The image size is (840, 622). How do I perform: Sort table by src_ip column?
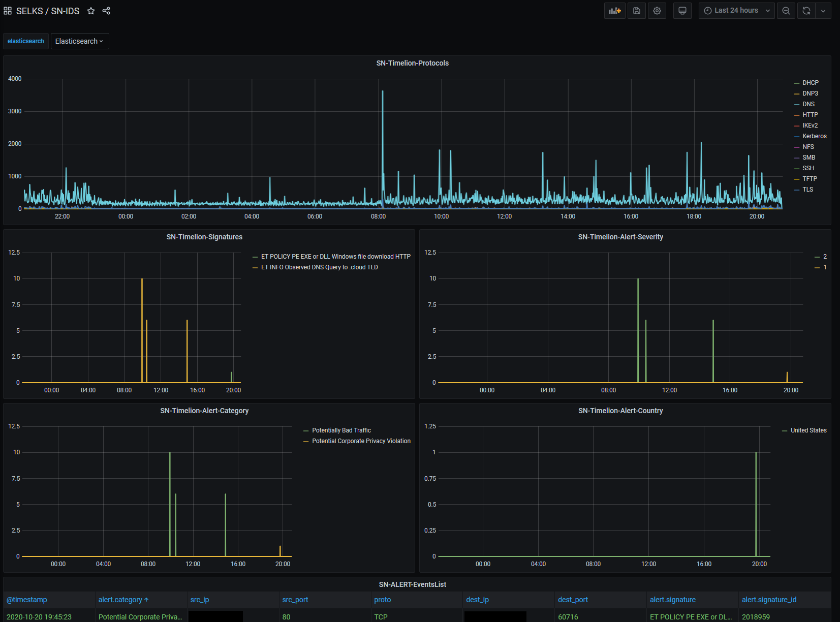pos(200,600)
